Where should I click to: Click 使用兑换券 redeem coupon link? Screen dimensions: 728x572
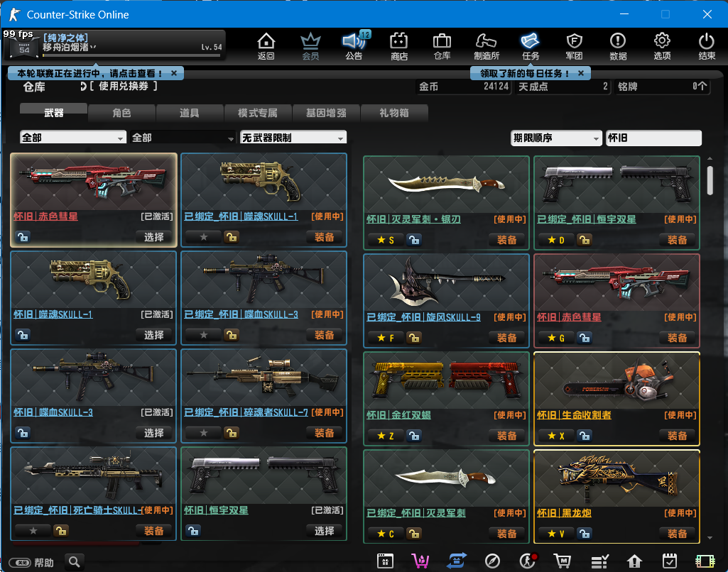[x=124, y=87]
